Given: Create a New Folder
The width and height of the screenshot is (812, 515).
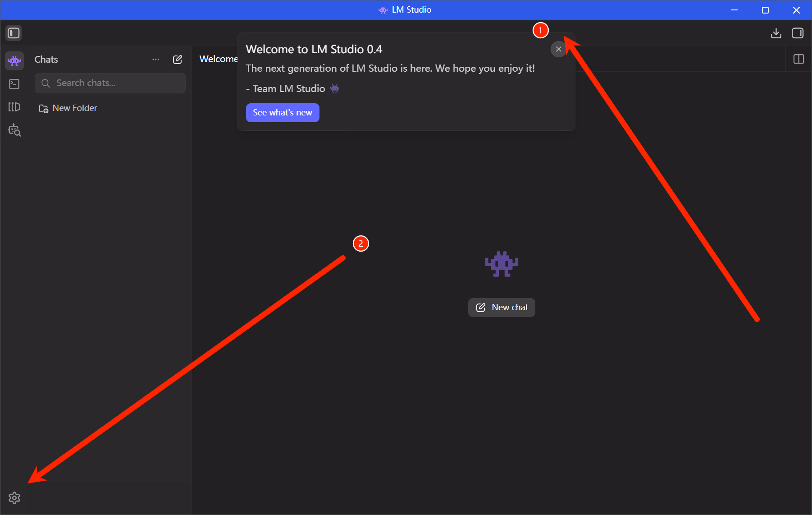Looking at the screenshot, I should (x=68, y=108).
